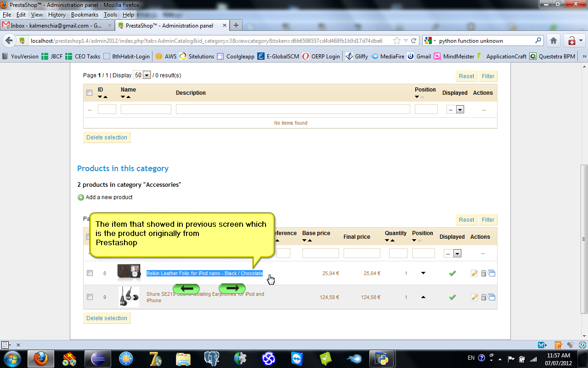
Task: Click green plus icon beside Add a new product
Action: [x=81, y=197]
